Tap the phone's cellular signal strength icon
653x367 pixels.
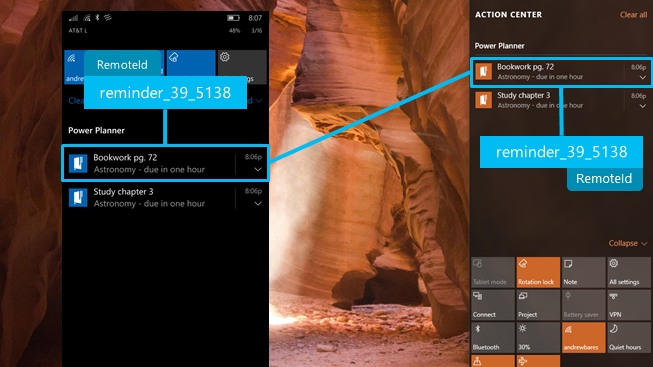[73, 18]
